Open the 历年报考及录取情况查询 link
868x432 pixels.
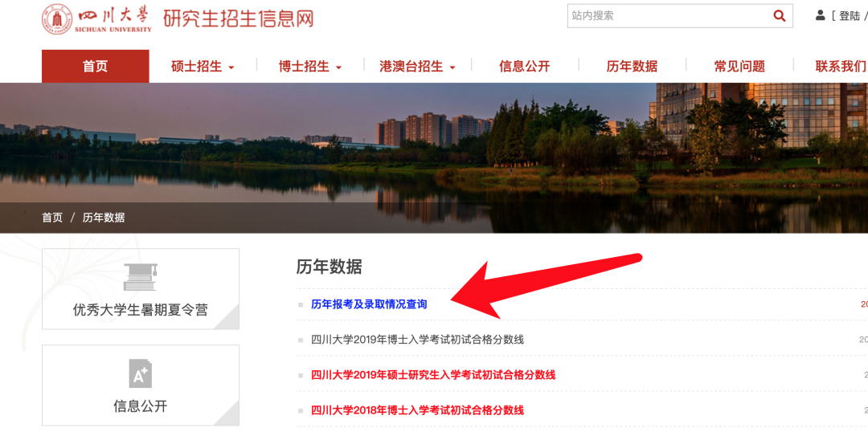[369, 304]
